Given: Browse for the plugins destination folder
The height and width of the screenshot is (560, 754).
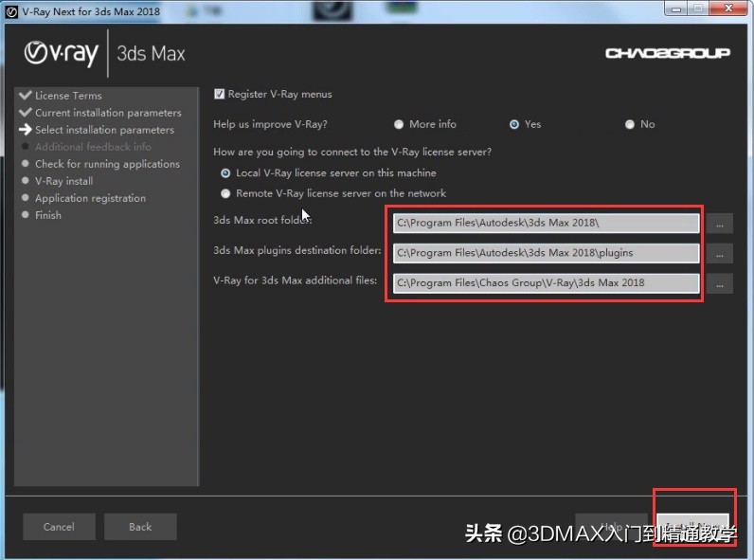Looking at the screenshot, I should [719, 254].
